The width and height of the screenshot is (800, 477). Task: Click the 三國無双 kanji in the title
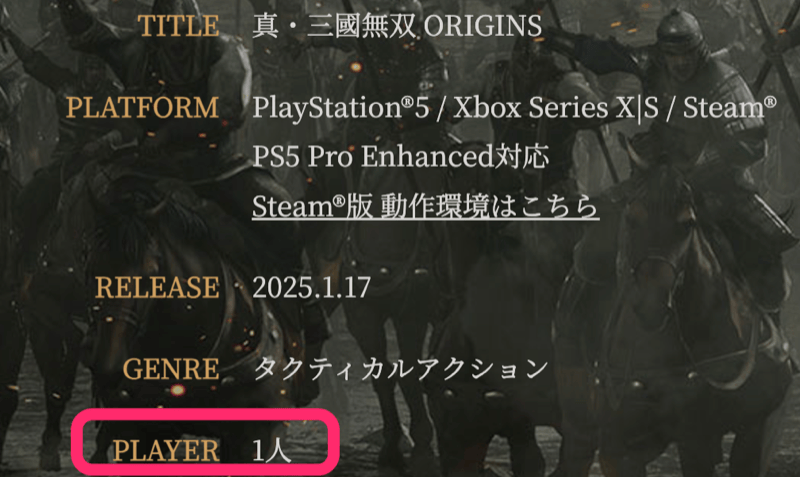point(361,26)
